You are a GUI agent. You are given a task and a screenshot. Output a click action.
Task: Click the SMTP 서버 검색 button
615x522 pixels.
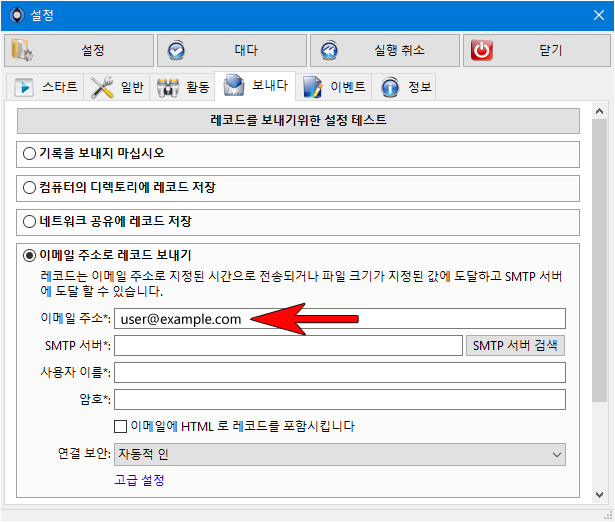pyautogui.click(x=515, y=346)
